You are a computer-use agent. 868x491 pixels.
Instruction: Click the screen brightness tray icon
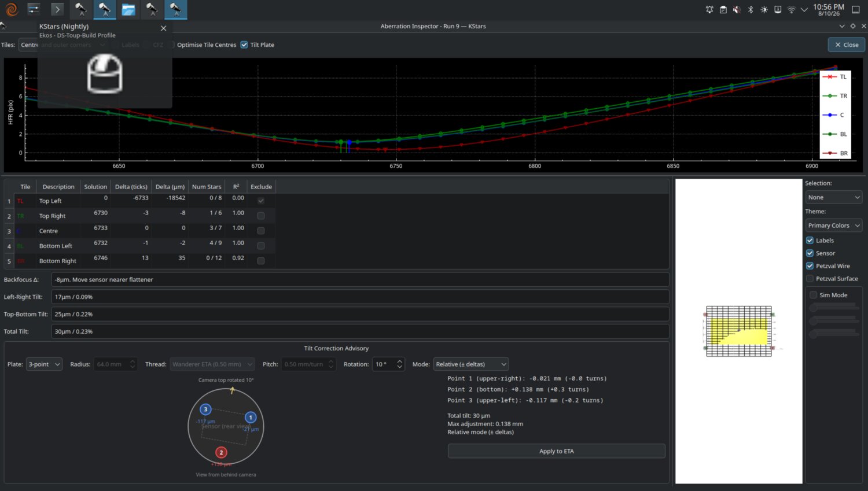[x=764, y=10]
